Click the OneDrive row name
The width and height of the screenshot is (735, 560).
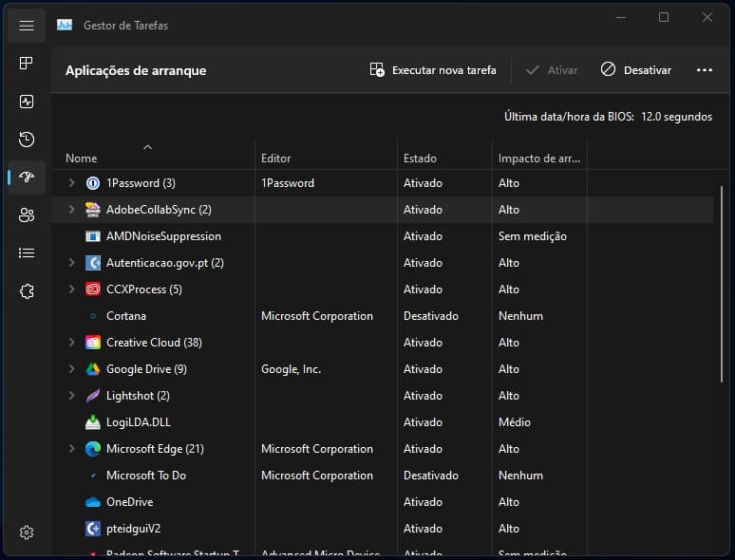coord(130,502)
